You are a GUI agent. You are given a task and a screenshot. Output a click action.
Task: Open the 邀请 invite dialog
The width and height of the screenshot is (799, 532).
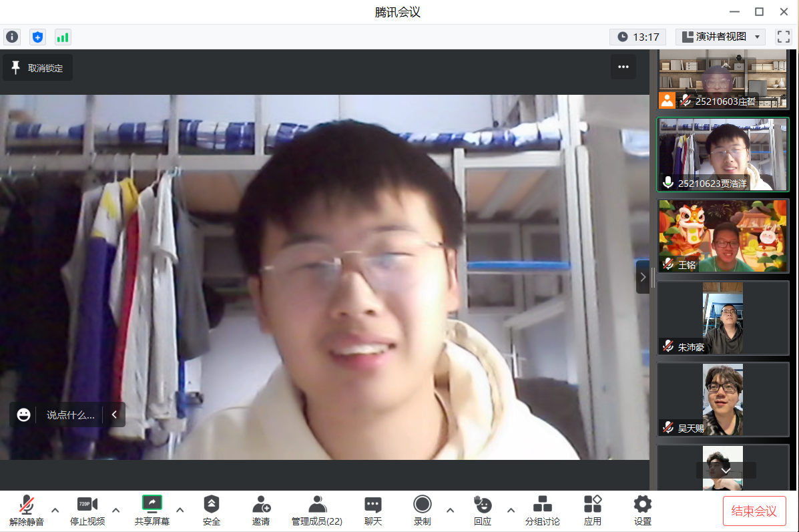(261, 511)
